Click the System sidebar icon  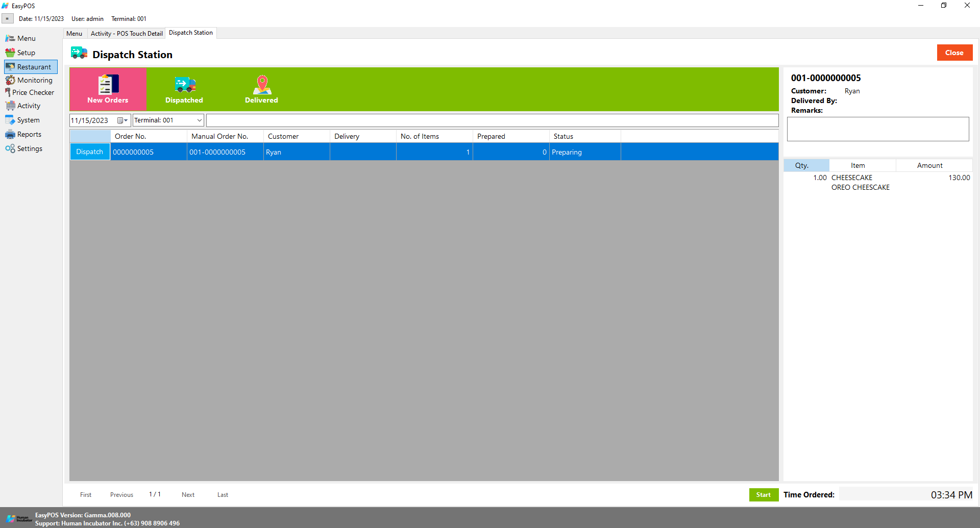tap(10, 120)
